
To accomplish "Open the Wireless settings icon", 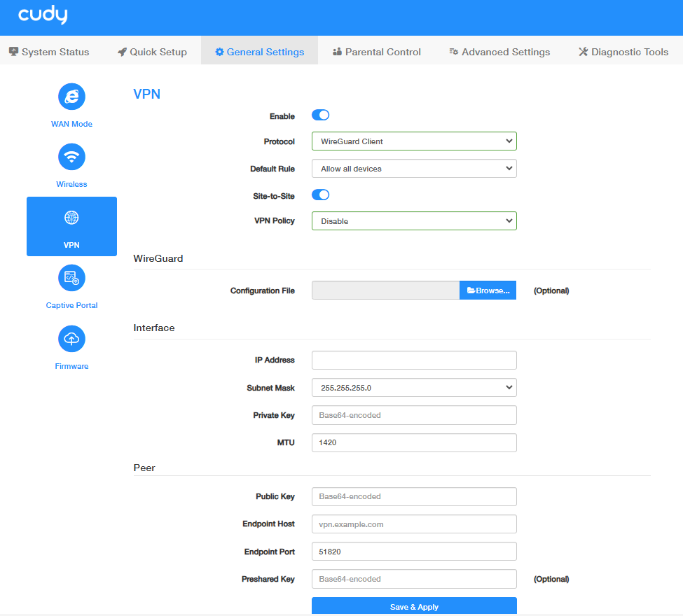I will point(71,157).
